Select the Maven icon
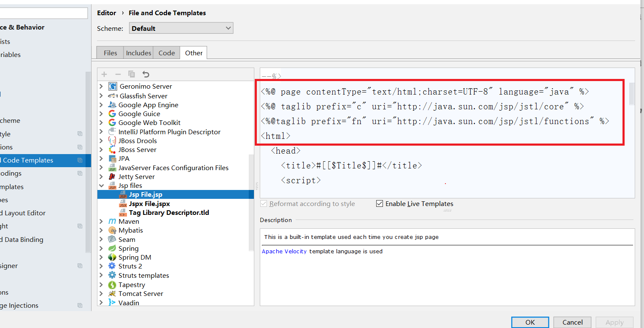The height and width of the screenshot is (328, 644). coord(112,221)
